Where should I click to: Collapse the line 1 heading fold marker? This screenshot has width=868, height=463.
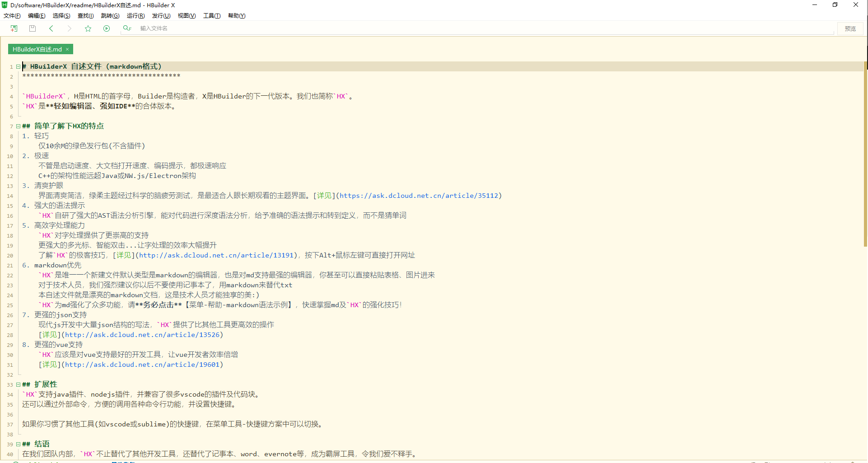tap(18, 67)
